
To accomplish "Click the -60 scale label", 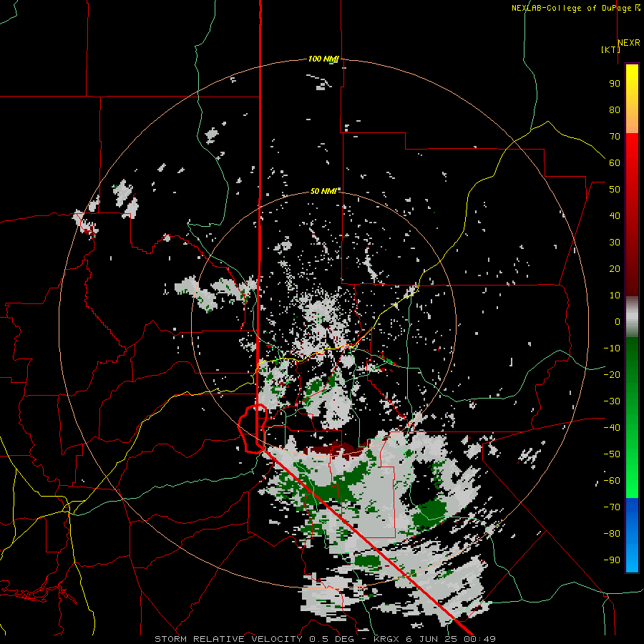I will tap(612, 481).
